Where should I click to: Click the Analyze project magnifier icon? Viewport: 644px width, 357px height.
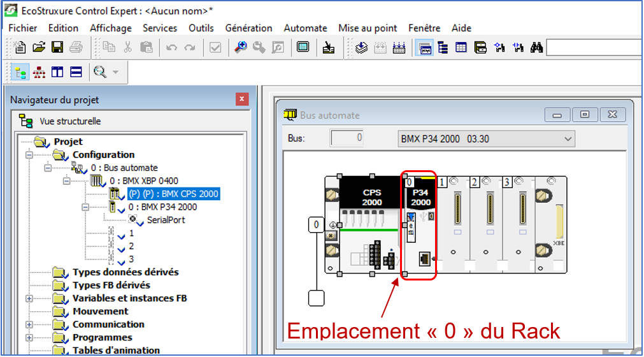click(240, 48)
